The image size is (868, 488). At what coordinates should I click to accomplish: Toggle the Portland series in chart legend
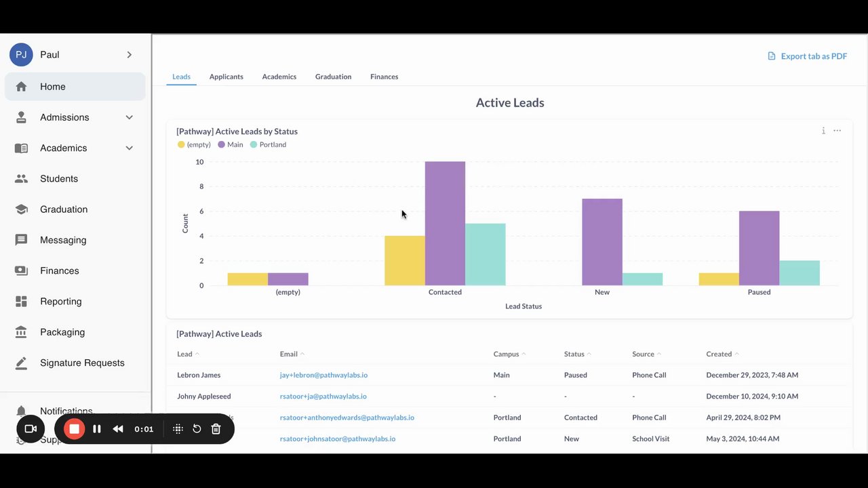269,144
